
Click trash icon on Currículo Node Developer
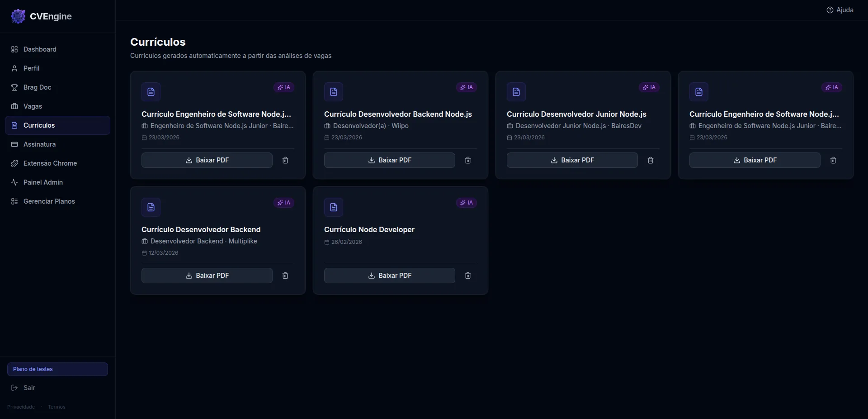(468, 276)
